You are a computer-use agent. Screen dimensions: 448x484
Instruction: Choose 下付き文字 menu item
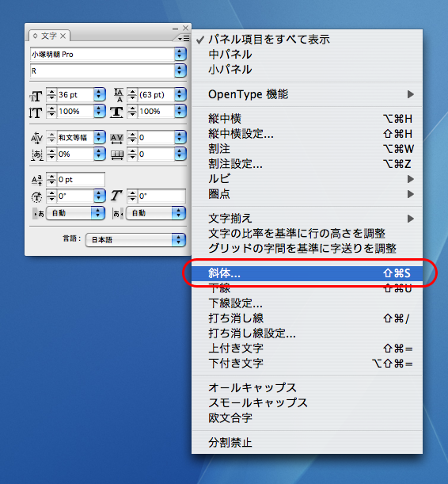307,364
